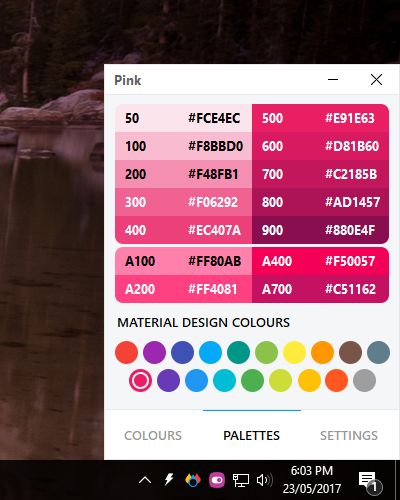Click the lightning bolt tray icon
The width and height of the screenshot is (400, 500).
coord(169,480)
